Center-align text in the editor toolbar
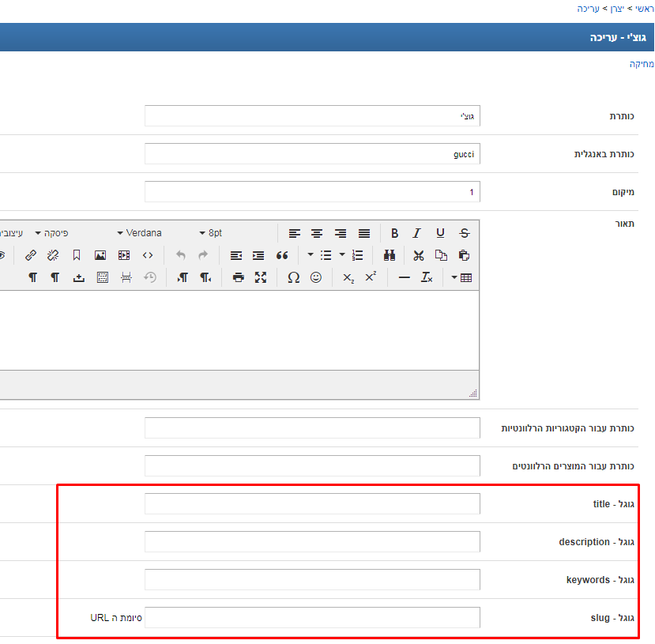Screen dimensions: 655x644 [x=317, y=233]
